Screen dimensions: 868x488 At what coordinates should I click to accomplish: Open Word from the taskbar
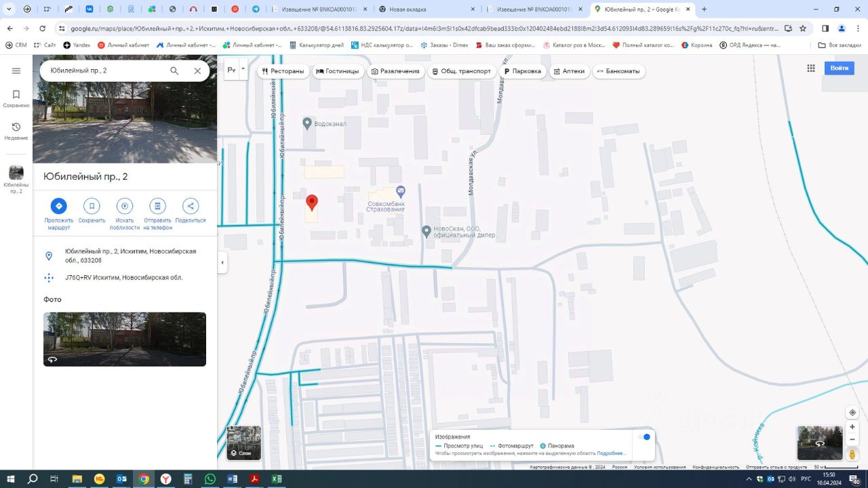pyautogui.click(x=232, y=479)
